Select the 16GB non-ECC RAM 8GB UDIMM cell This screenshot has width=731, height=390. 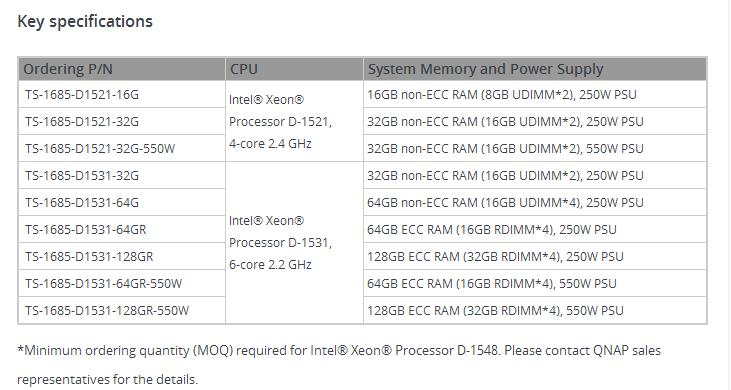click(x=535, y=95)
